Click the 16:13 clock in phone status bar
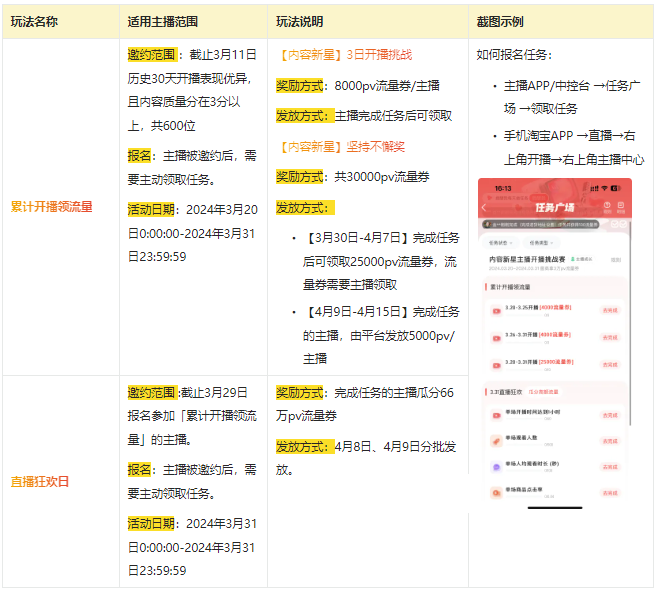Viewport: 655px width, 592px height. tap(503, 188)
